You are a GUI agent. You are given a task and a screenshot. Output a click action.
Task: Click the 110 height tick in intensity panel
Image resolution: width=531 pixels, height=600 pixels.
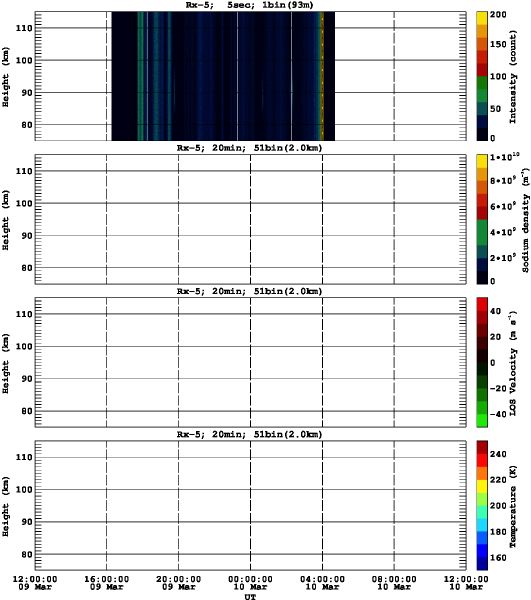click(x=24, y=28)
